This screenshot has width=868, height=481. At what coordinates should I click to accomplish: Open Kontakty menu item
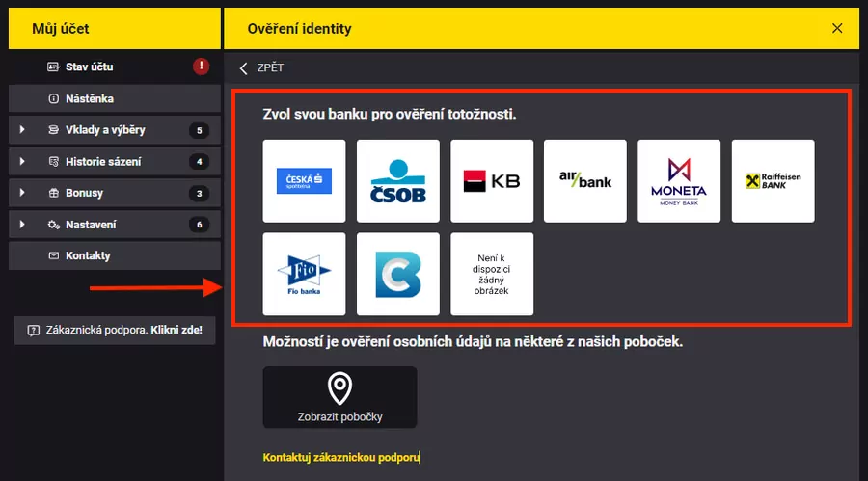click(x=115, y=255)
